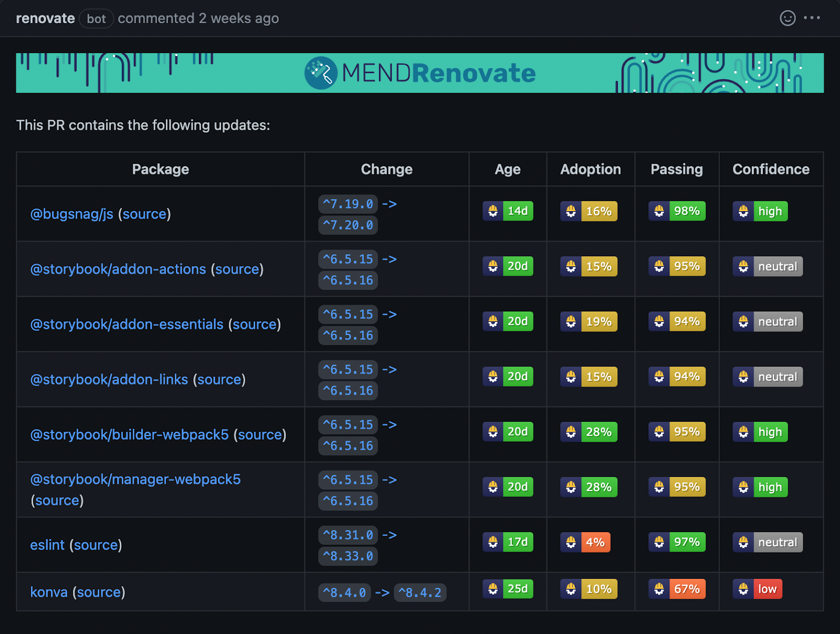840x634 pixels.
Task: Click 19% adoption badge for addon-essentials
Action: (x=589, y=321)
